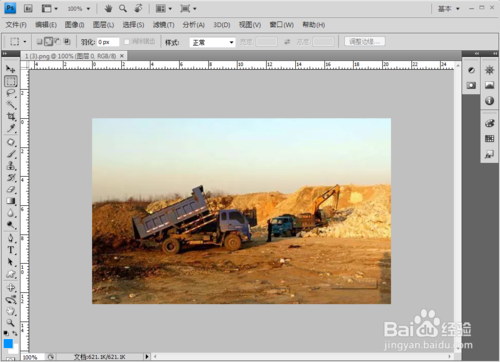Select the Eyedropper tool
This screenshot has width=500, height=362.
11,128
